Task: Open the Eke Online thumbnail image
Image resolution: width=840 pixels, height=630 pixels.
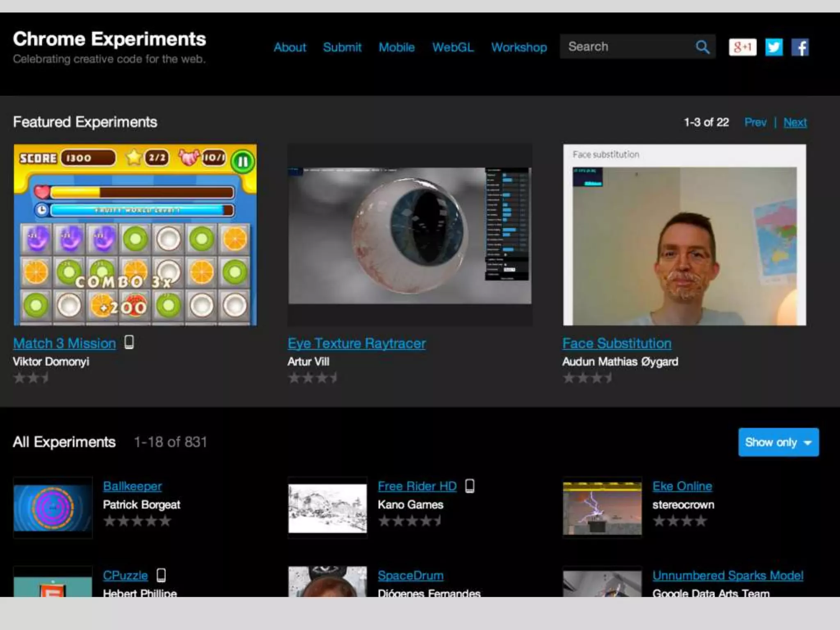Action: [x=602, y=508]
